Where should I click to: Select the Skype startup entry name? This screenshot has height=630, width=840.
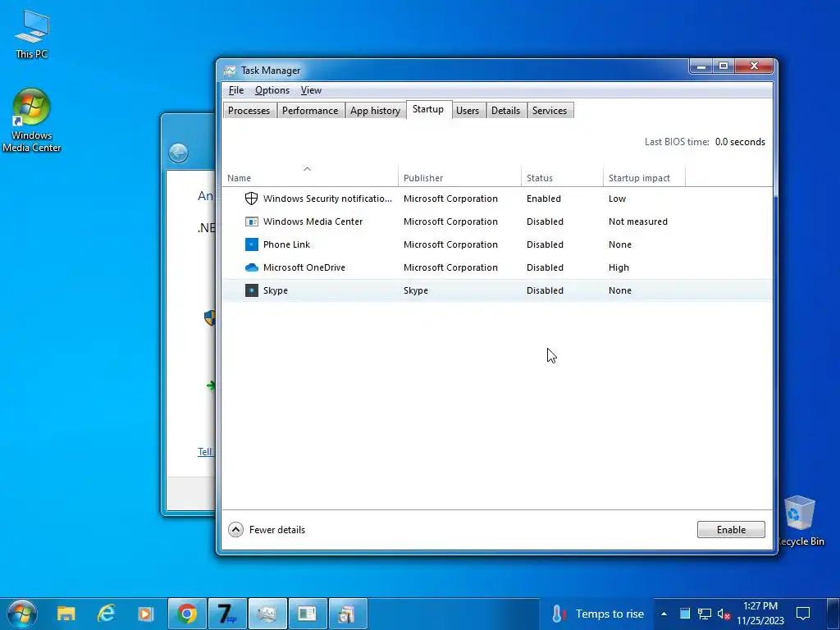click(276, 290)
